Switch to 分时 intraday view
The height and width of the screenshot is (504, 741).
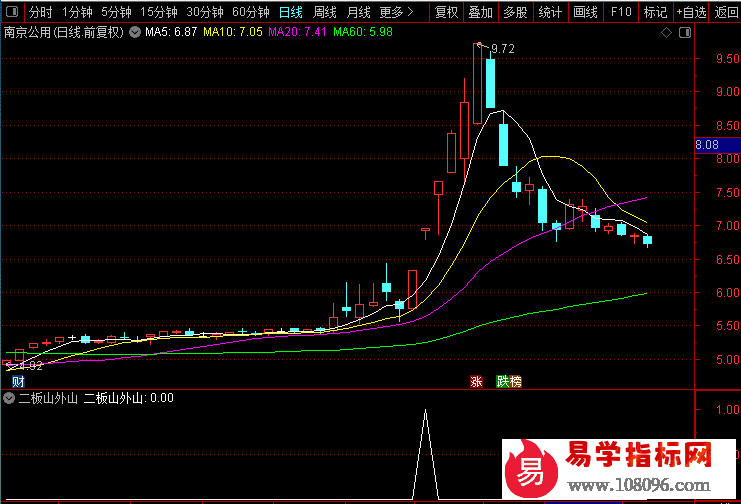click(x=40, y=12)
